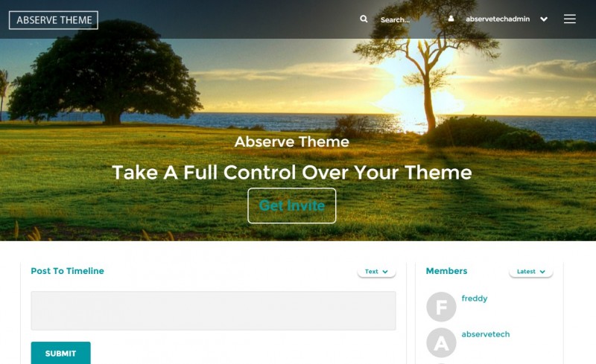Open the hamburger menu icon

(569, 19)
